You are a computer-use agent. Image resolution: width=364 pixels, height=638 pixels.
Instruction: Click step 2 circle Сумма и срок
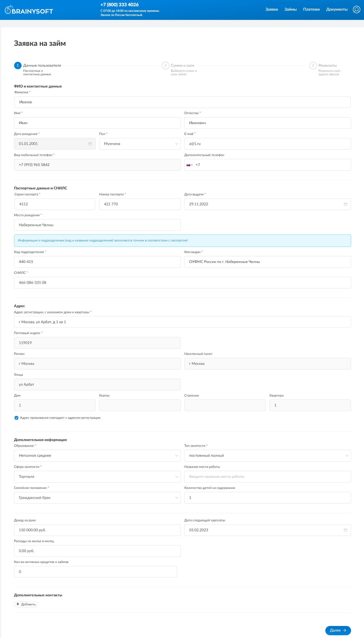pyautogui.click(x=165, y=66)
